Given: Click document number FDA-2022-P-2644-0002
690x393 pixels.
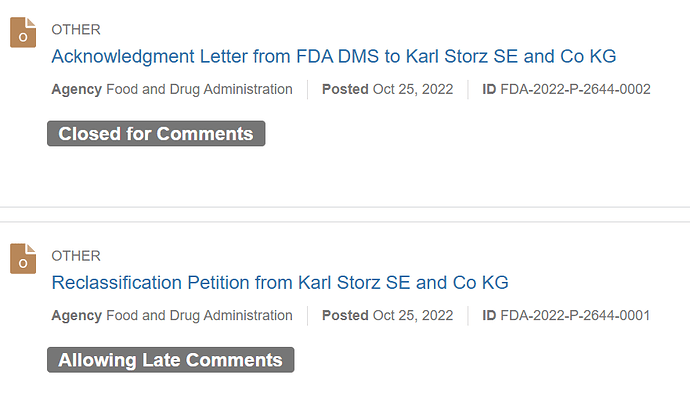Looking at the screenshot, I should (x=576, y=89).
